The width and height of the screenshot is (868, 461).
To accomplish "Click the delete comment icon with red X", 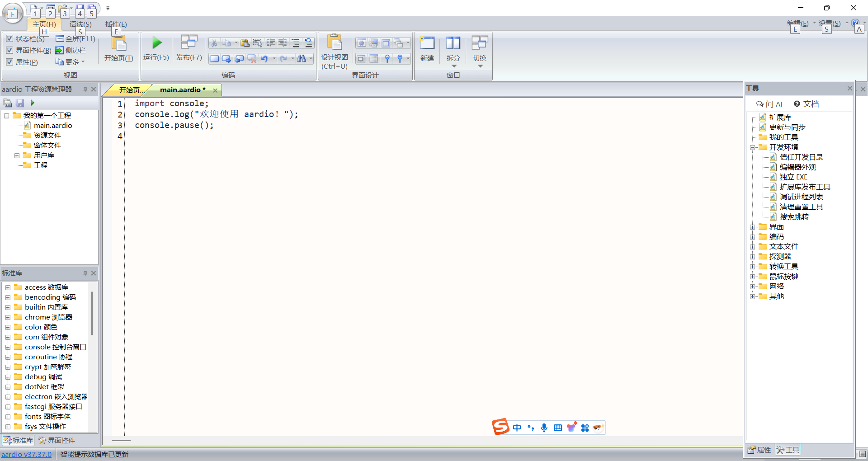I will pyautogui.click(x=252, y=59).
